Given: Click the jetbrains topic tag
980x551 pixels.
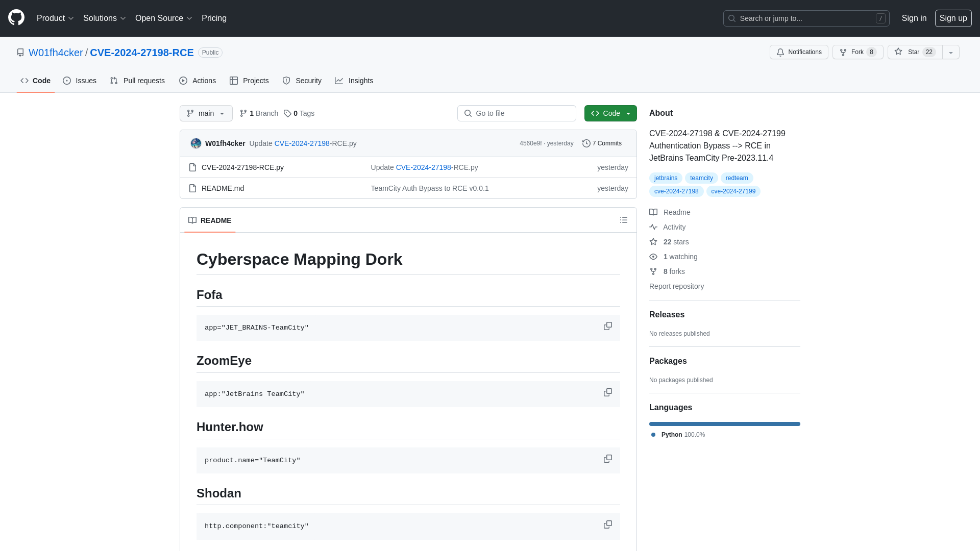Looking at the screenshot, I should (x=666, y=178).
